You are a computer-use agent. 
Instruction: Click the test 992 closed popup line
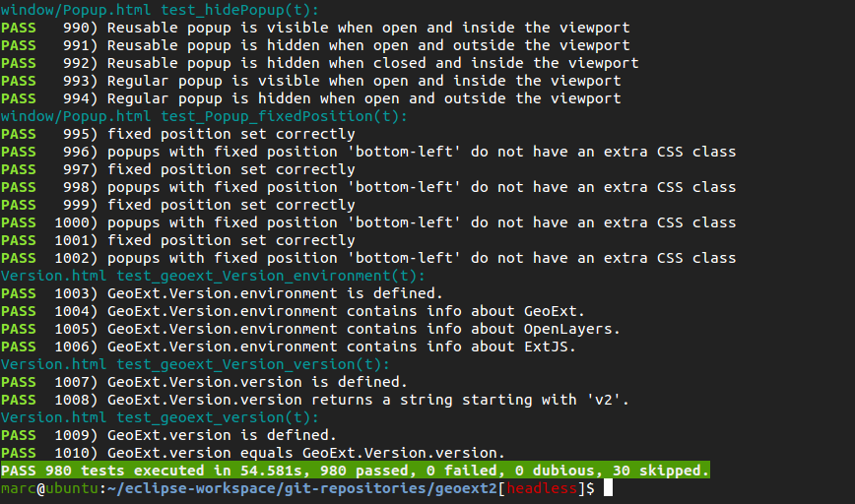[319, 63]
